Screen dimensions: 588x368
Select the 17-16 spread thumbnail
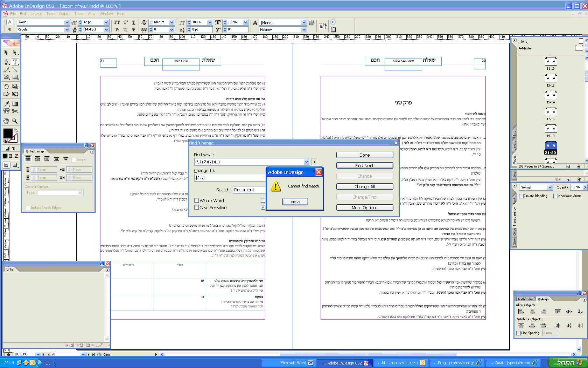pos(551,112)
